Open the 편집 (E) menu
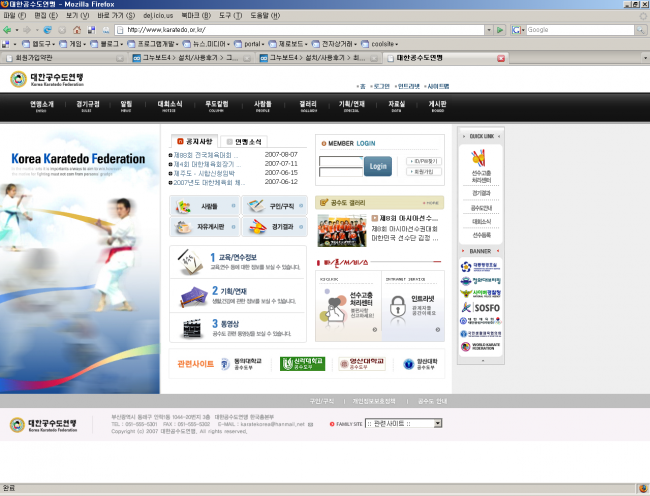This screenshot has height=496, width=650. 46,15
